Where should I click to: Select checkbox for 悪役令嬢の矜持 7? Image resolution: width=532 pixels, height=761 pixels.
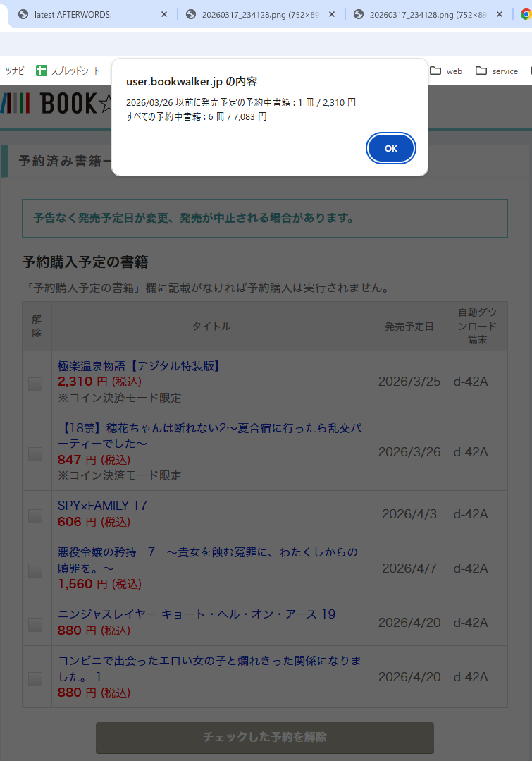(35, 571)
